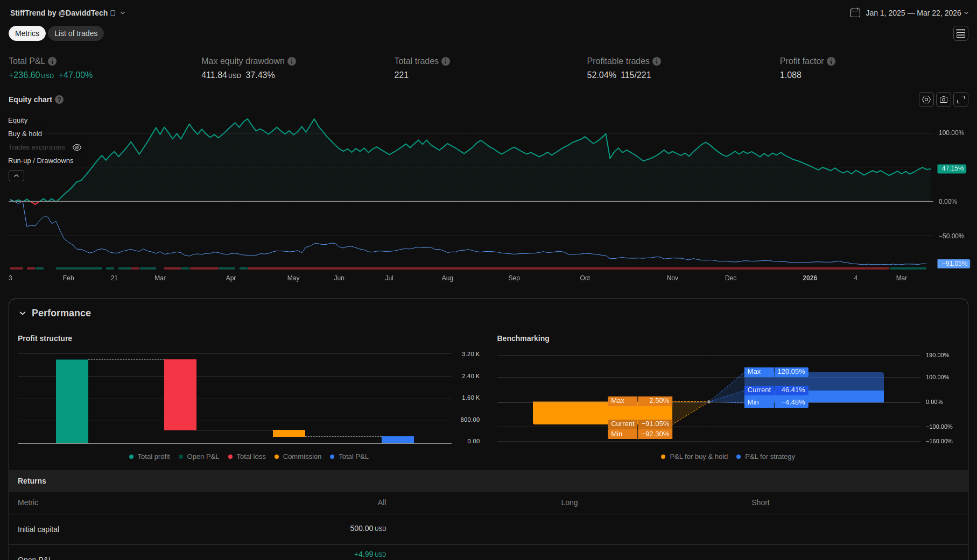Open the List of trades tab
The width and height of the screenshot is (977, 560).
point(76,33)
